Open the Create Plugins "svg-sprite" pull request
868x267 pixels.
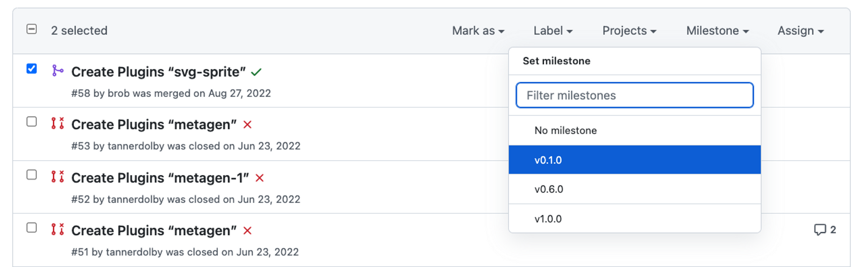pyautogui.click(x=158, y=72)
